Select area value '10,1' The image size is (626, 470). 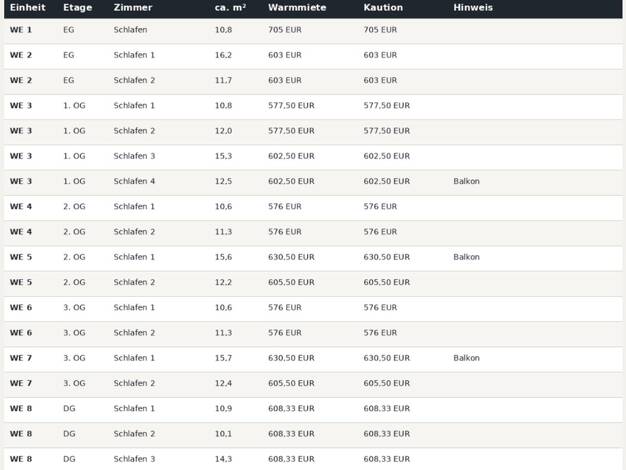point(223,434)
